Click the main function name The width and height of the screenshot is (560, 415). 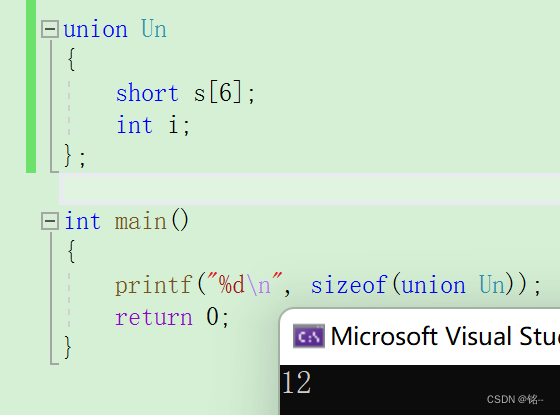[141, 221]
